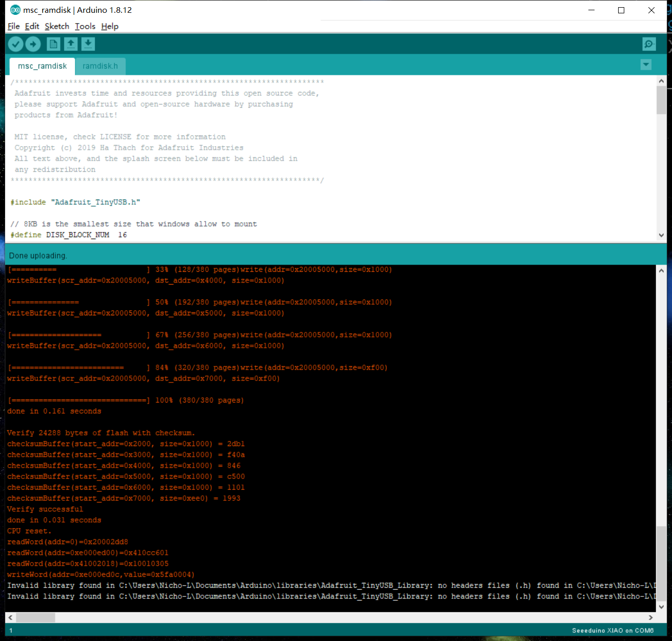This screenshot has width=672, height=641.
Task: Open the tab options dropdown arrow
Action: pos(646,65)
